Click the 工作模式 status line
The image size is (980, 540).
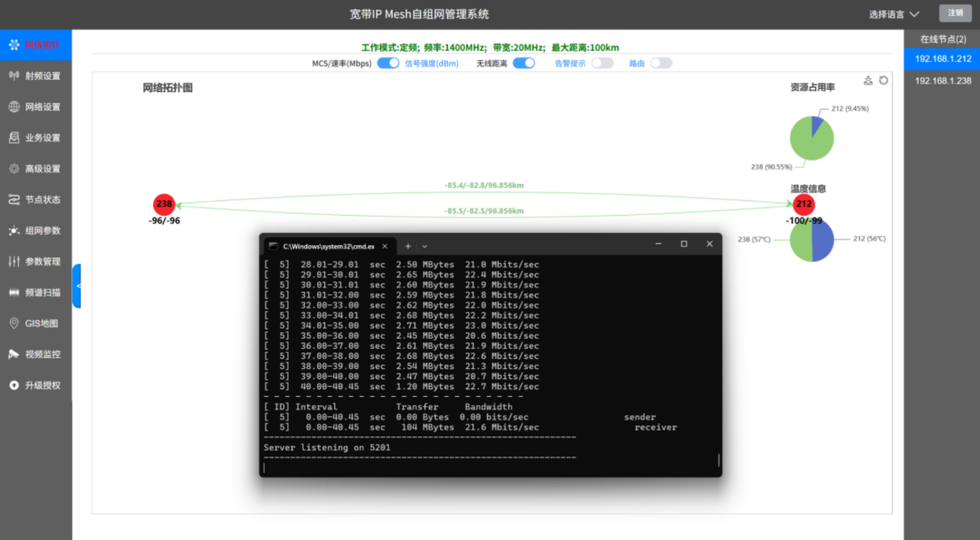pyautogui.click(x=490, y=47)
